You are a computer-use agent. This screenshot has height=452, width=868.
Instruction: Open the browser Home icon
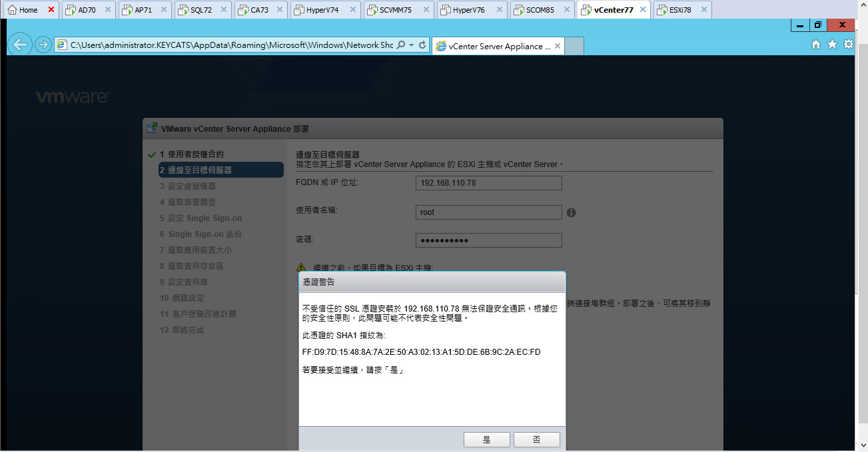coord(816,45)
